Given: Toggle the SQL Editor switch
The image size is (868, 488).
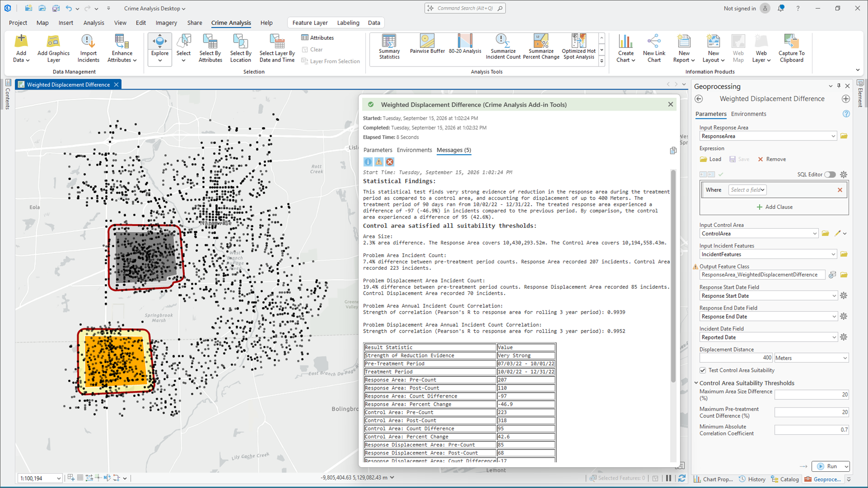Looking at the screenshot, I should 830,174.
